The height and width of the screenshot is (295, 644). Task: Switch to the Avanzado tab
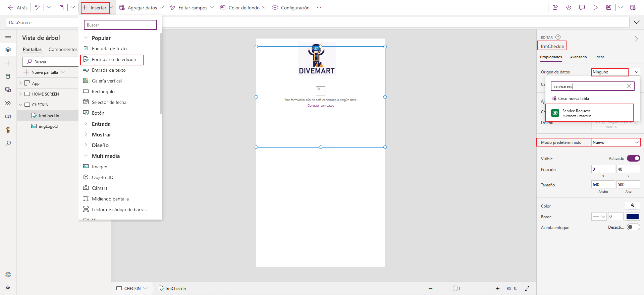[578, 57]
